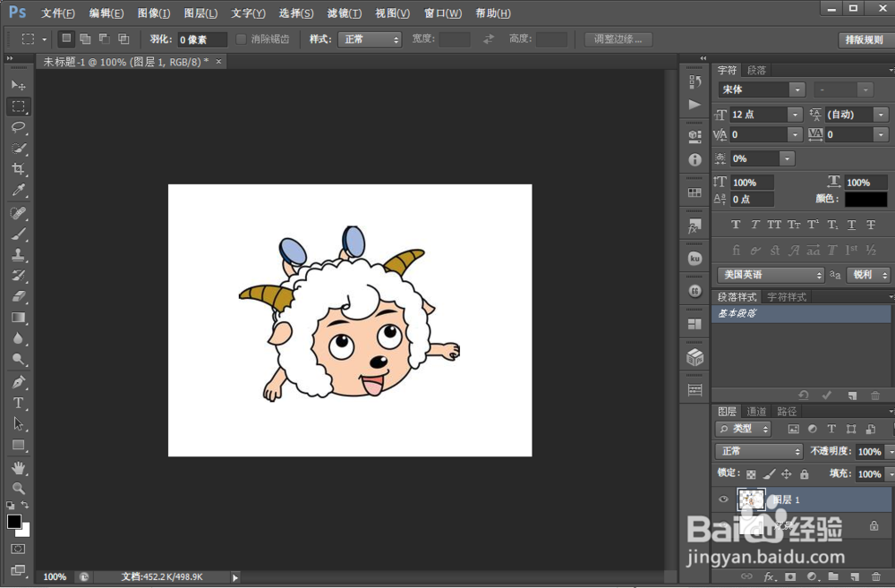Open the 3D panel cube icon
The image size is (895, 588).
(x=695, y=357)
